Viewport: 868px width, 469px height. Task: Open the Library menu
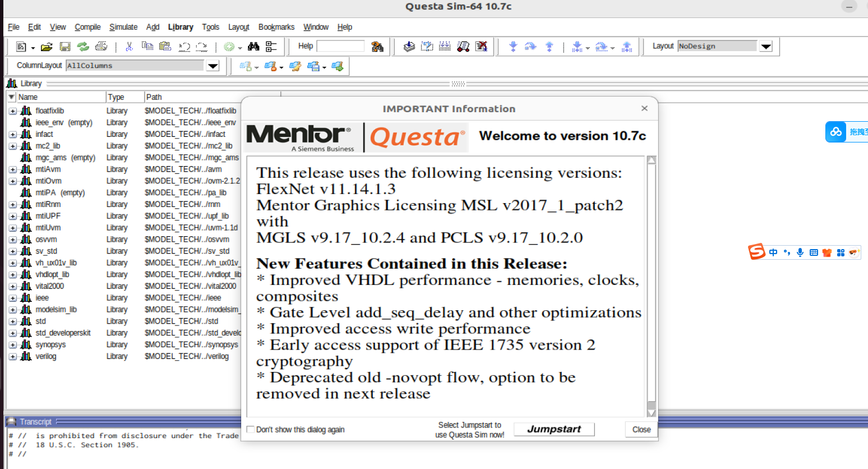(x=181, y=27)
